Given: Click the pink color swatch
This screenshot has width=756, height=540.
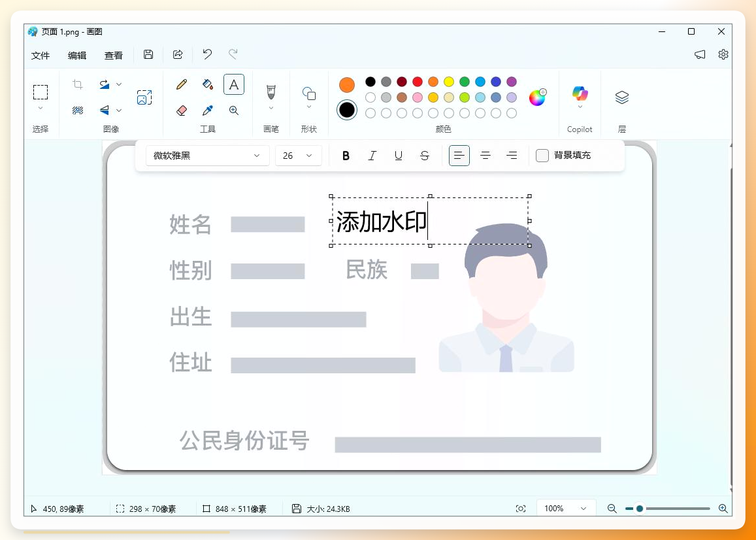Looking at the screenshot, I should point(418,97).
